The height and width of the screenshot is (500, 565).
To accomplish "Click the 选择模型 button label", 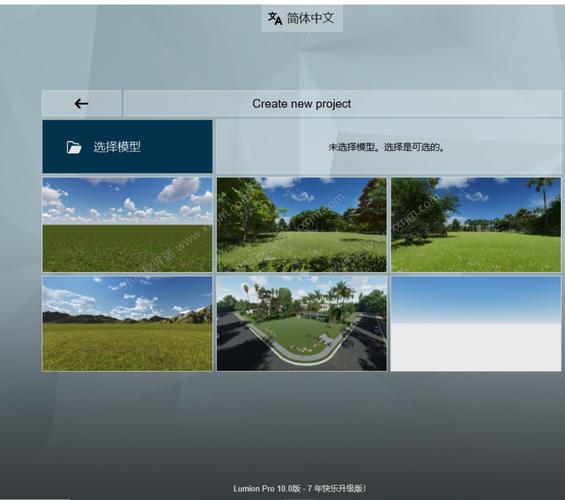I will [117, 147].
